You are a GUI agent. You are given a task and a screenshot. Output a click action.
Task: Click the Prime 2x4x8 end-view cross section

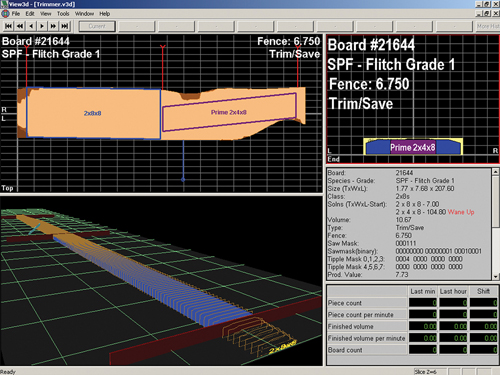(413, 147)
